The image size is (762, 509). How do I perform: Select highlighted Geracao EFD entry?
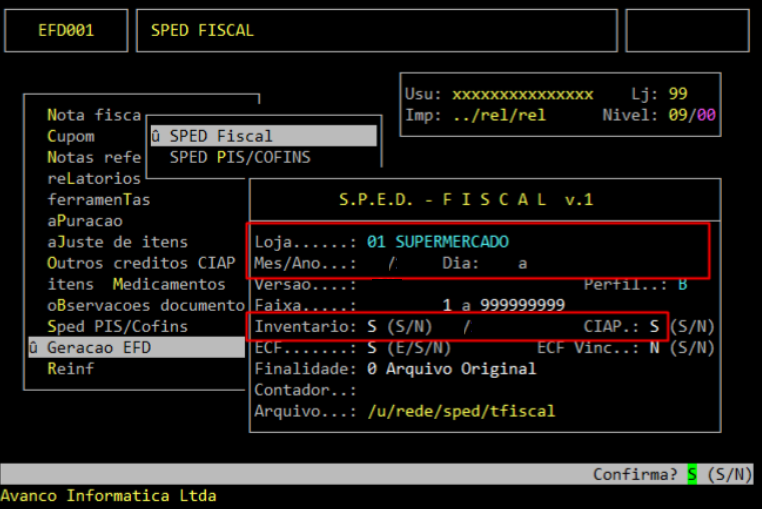coord(137,348)
